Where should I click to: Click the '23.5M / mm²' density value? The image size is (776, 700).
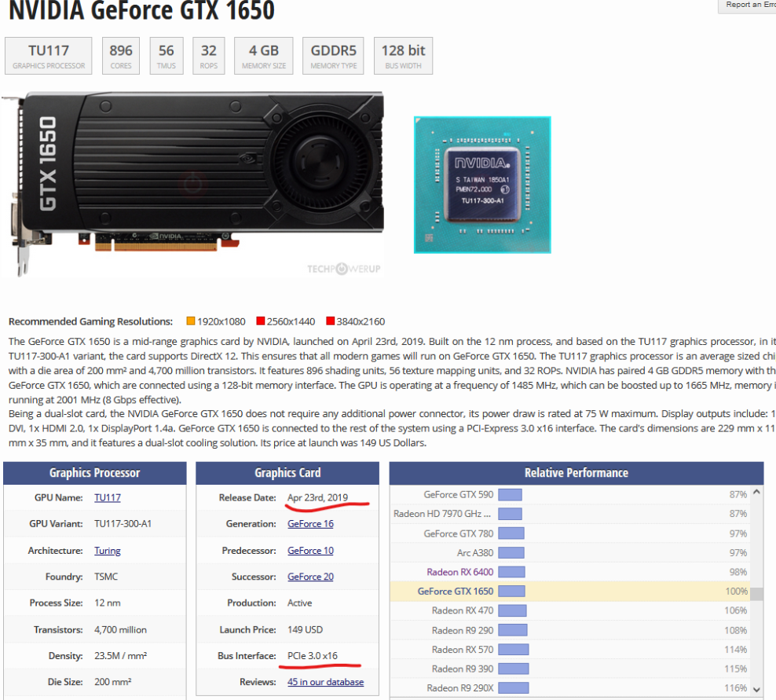point(120,655)
